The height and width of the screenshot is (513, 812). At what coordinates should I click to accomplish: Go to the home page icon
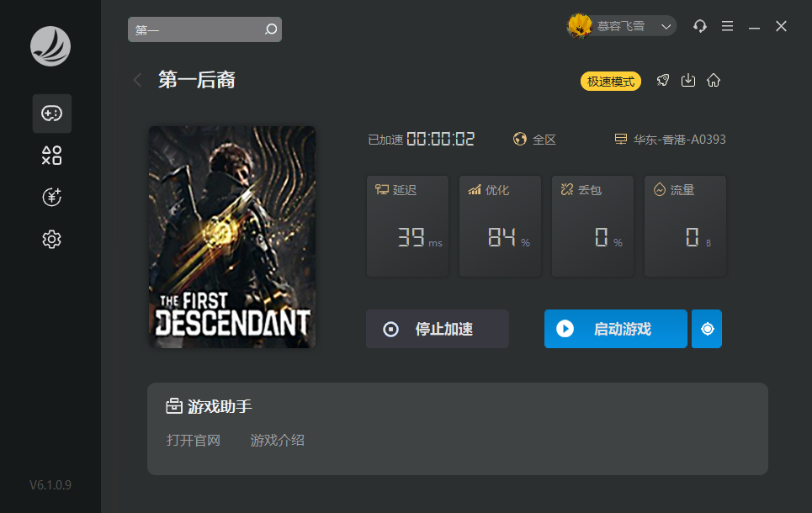click(714, 80)
